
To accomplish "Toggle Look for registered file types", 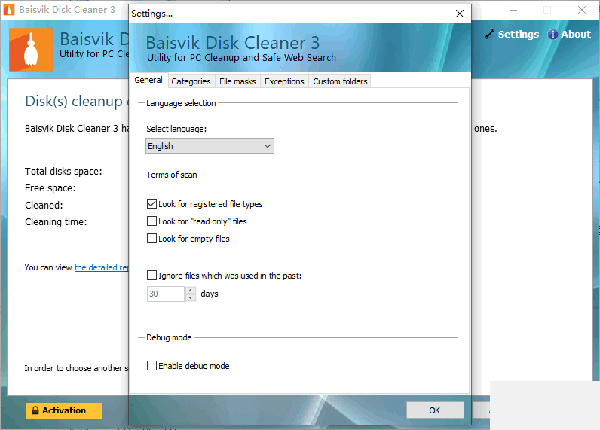I will [152, 204].
